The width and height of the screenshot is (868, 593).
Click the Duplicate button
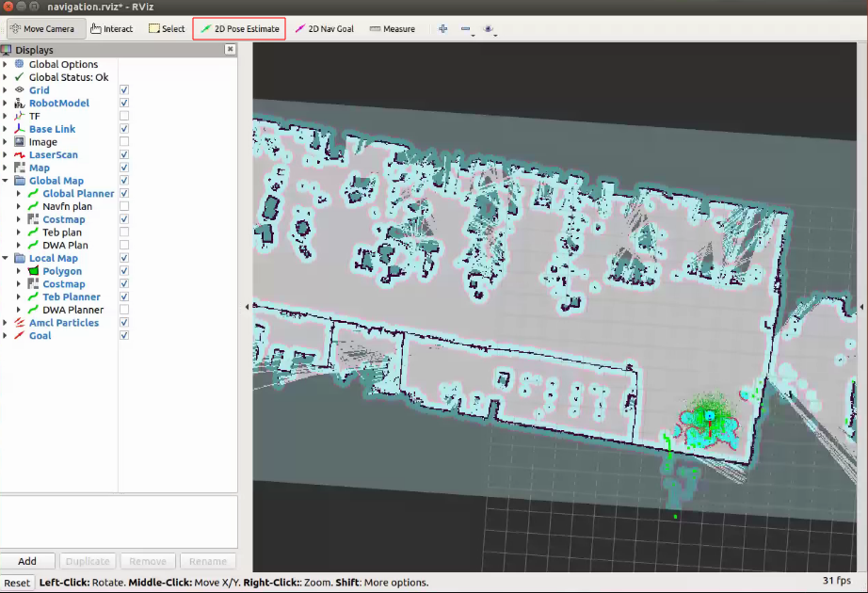(x=88, y=561)
